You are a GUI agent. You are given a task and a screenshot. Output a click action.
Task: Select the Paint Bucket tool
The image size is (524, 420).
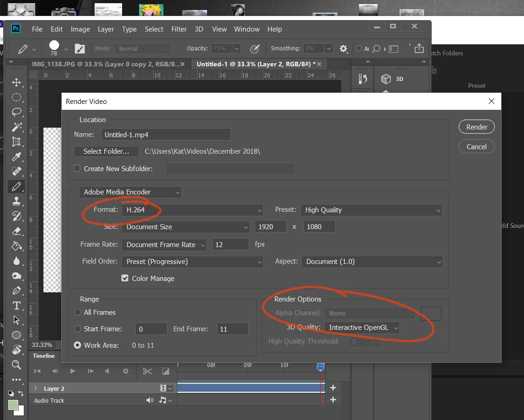tap(16, 246)
